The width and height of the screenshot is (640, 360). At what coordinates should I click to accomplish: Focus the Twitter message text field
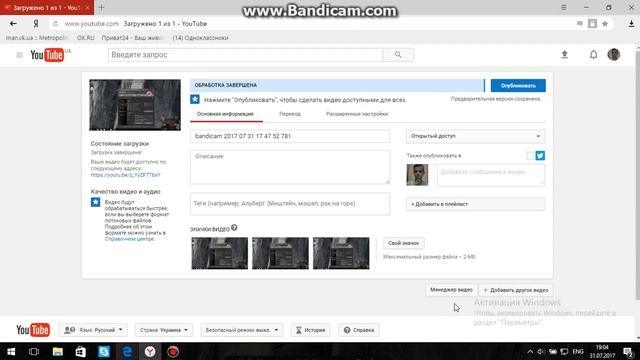(x=491, y=175)
